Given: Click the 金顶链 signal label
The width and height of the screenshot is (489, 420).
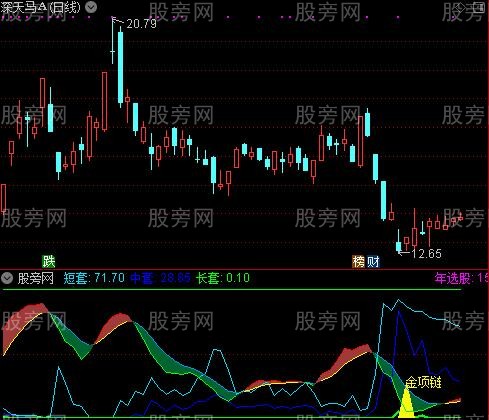Looking at the screenshot, I should coord(423,382).
